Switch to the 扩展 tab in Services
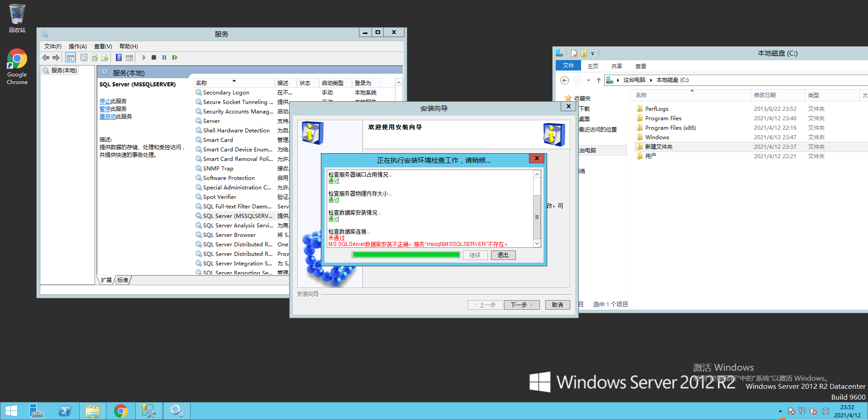The image size is (868, 420). coord(106,280)
